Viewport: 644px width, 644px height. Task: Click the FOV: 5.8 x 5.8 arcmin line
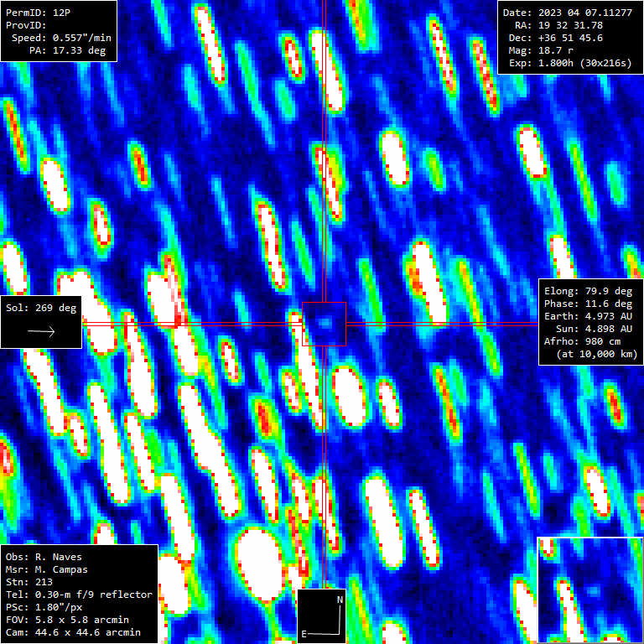pyautogui.click(x=67, y=620)
